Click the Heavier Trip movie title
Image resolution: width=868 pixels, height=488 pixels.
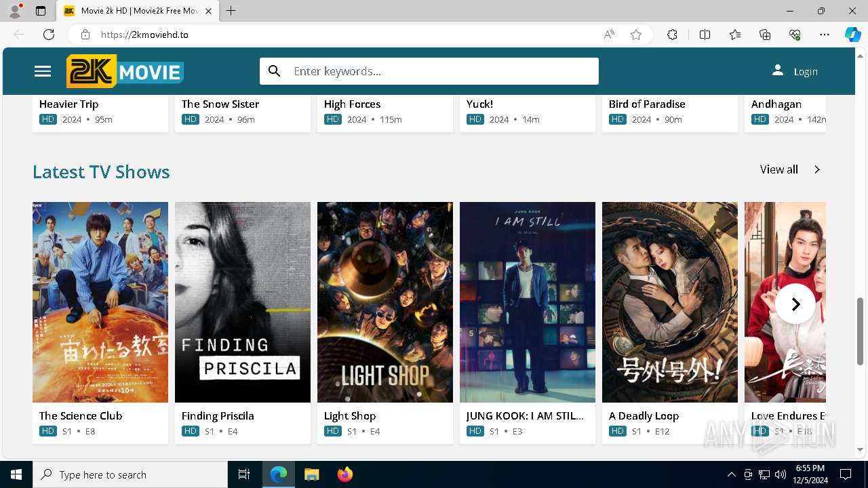(69, 104)
